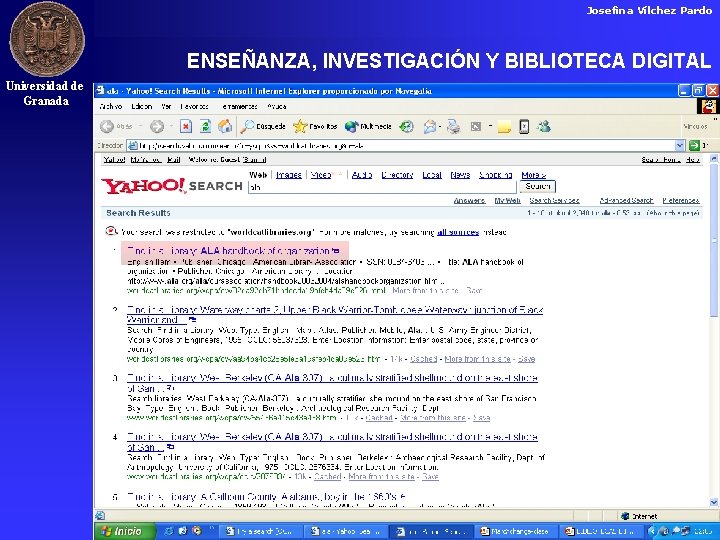Viewport: 720px width, 540px height.
Task: Open the Preferences link
Action: pos(681,201)
